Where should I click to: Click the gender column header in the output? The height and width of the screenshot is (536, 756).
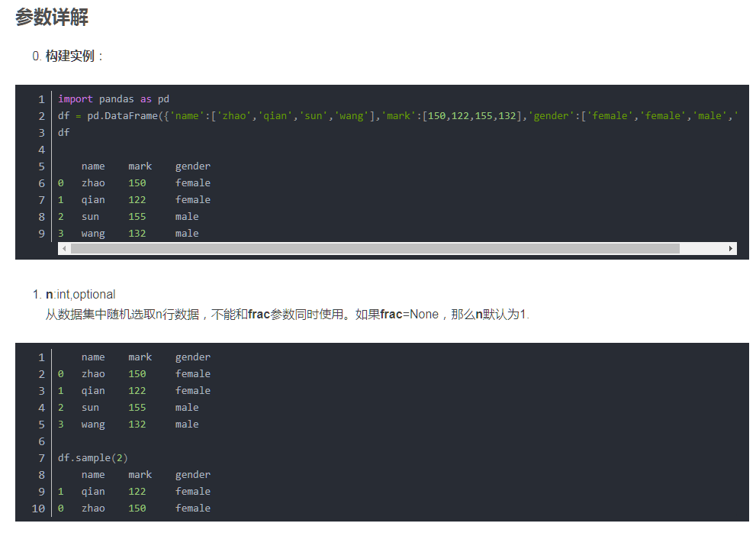coord(193,166)
